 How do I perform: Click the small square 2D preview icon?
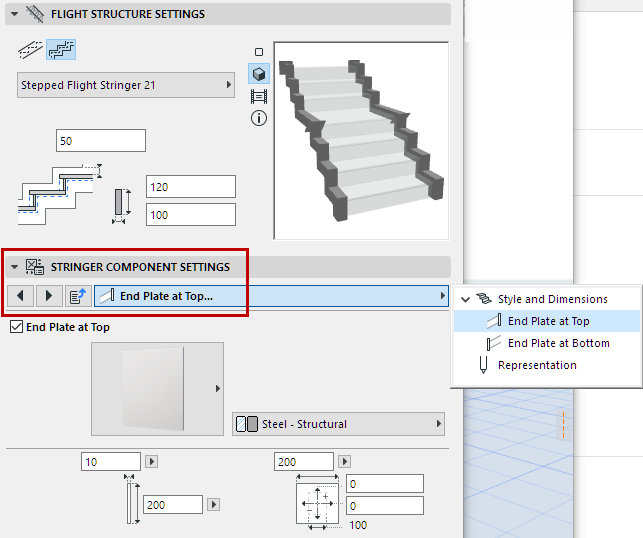click(259, 52)
